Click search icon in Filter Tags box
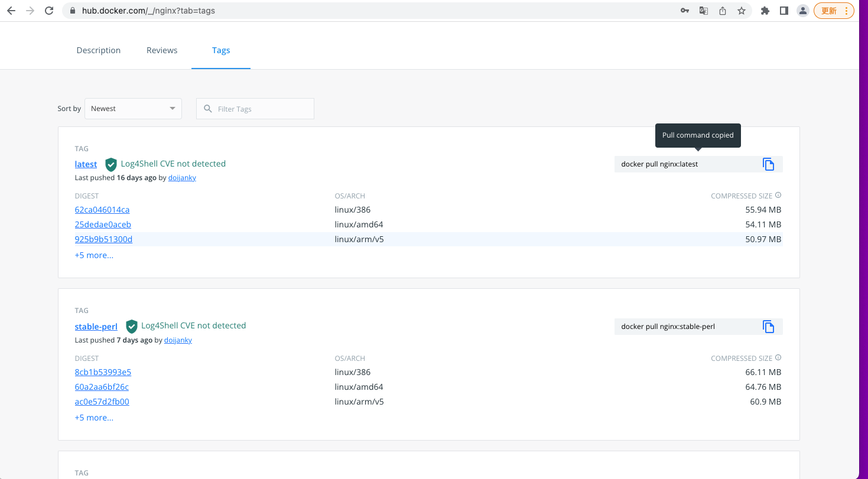This screenshot has width=868, height=479. pos(207,109)
